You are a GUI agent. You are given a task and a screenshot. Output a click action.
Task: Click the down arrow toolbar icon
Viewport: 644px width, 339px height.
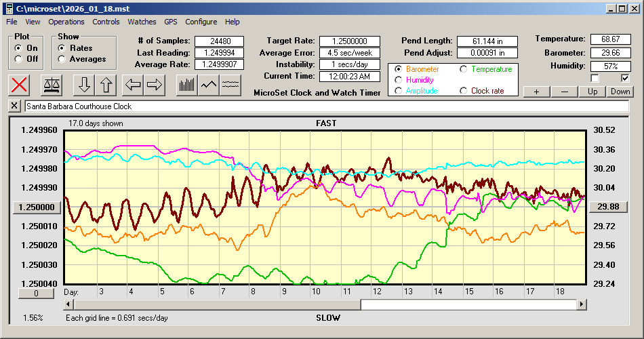pyautogui.click(x=85, y=85)
